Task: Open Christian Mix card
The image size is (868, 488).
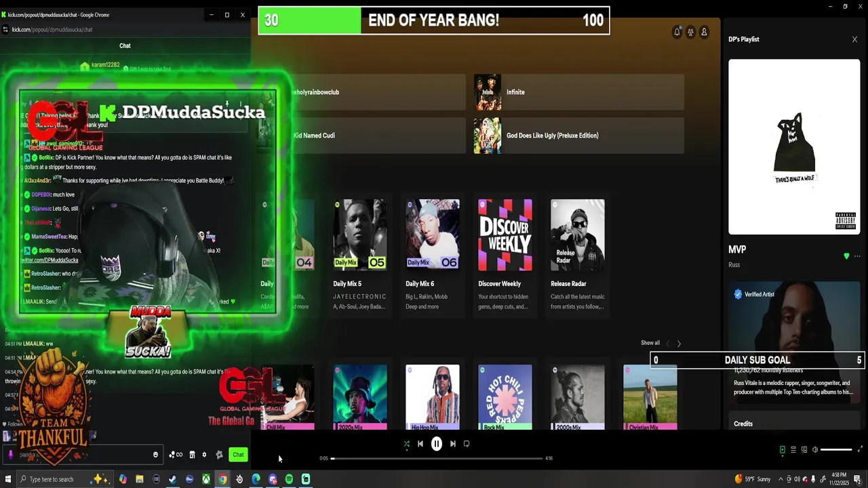Action: pos(650,397)
